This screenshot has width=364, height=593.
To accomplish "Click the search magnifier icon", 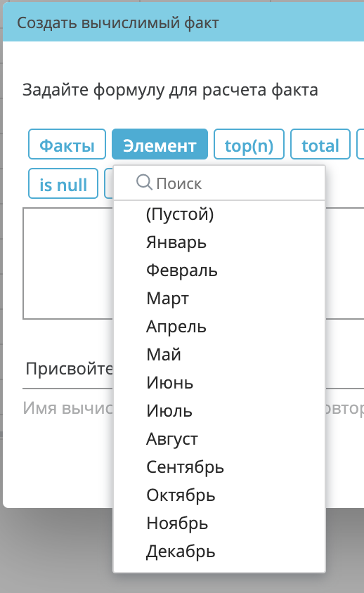I will [x=144, y=182].
